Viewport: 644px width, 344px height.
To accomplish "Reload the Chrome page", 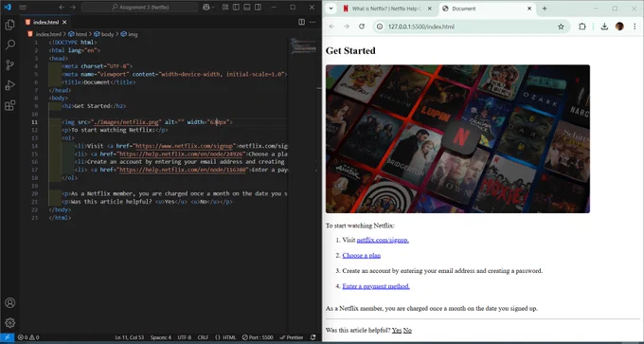I will click(x=362, y=27).
